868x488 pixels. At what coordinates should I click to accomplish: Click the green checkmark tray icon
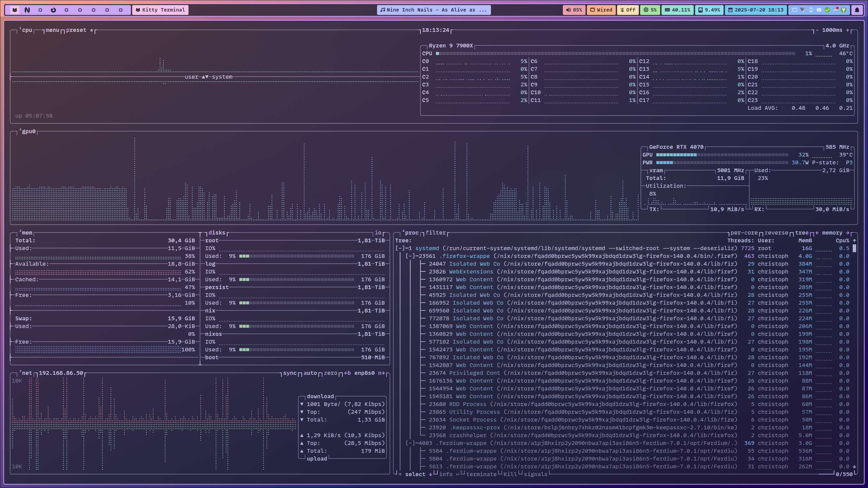827,10
